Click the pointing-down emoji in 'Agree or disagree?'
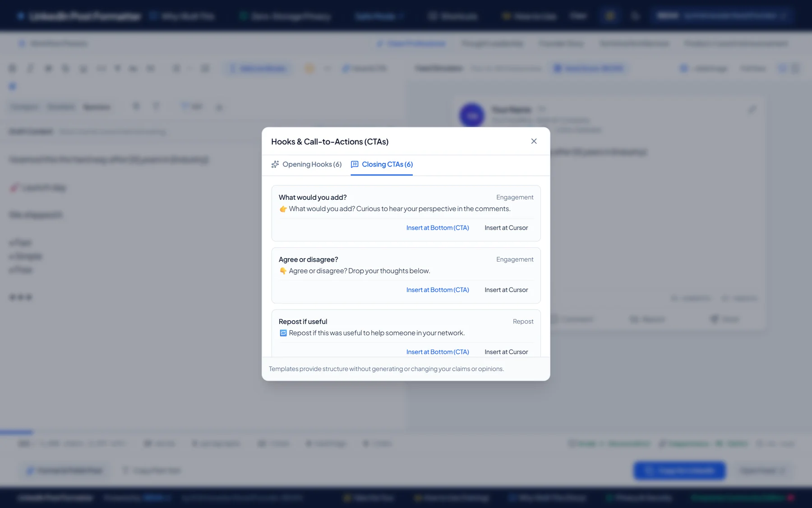Viewport: 812px width, 508px height. (x=283, y=271)
